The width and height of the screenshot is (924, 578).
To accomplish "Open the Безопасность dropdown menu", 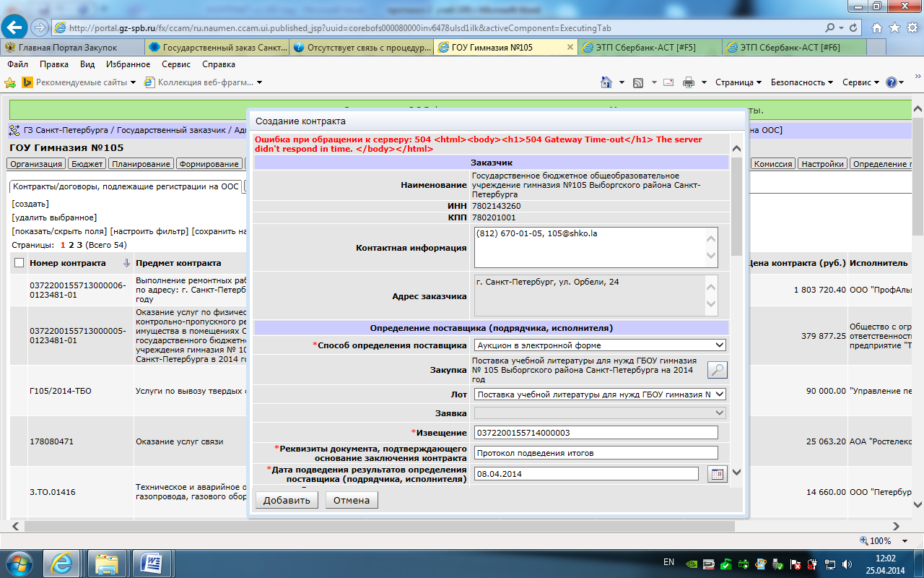I will point(801,82).
